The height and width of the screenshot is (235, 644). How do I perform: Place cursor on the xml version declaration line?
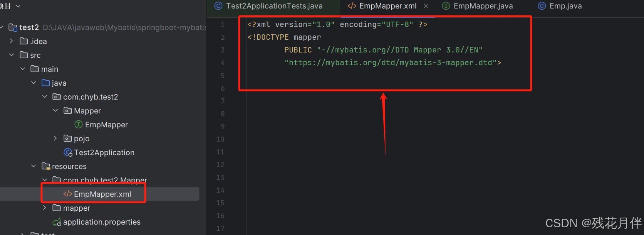coord(337,24)
